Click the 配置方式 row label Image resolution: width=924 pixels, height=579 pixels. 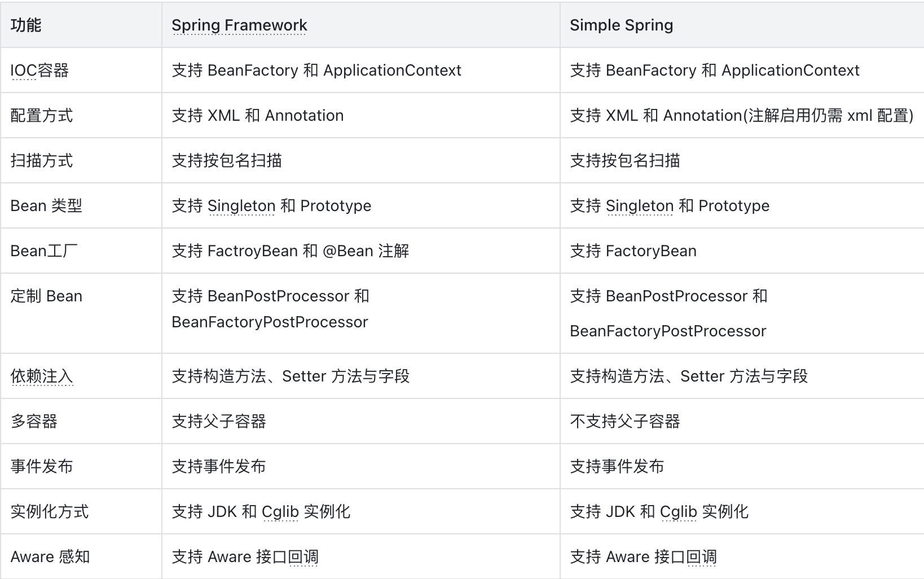(x=42, y=116)
